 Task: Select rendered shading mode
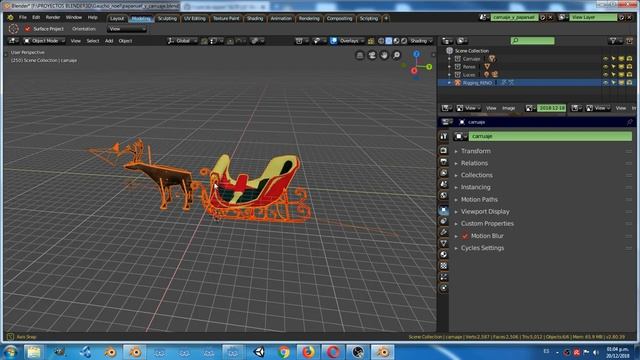pos(404,41)
